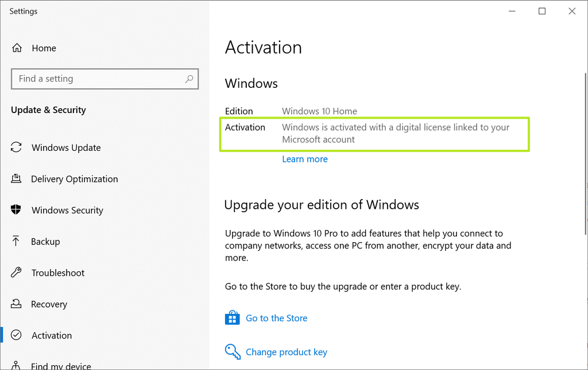The height and width of the screenshot is (370, 588).
Task: Select the Microsoft Store icon
Action: pyautogui.click(x=232, y=317)
